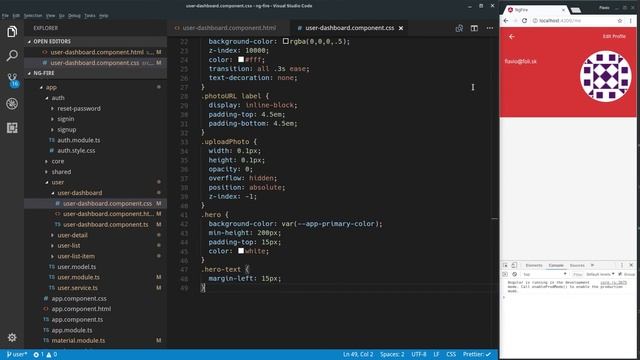This screenshot has width=640, height=360.
Task: Open material.module.ts in the explorer
Action: click(x=78, y=340)
